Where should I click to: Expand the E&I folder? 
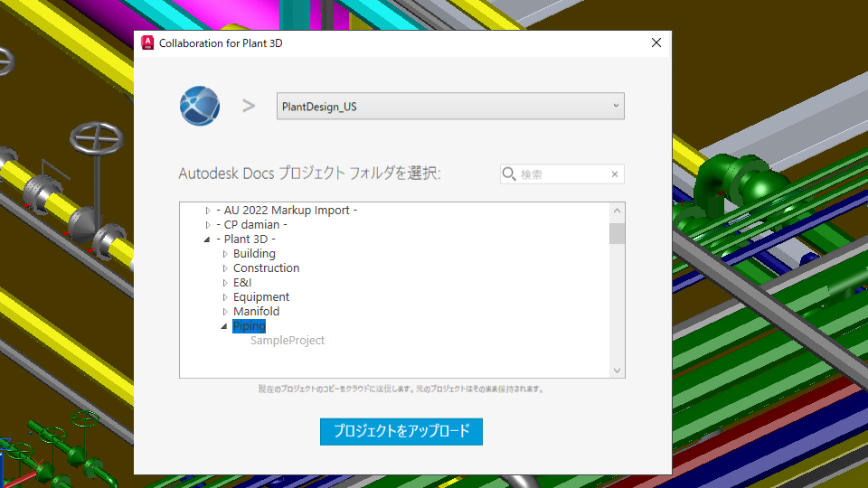[225, 283]
